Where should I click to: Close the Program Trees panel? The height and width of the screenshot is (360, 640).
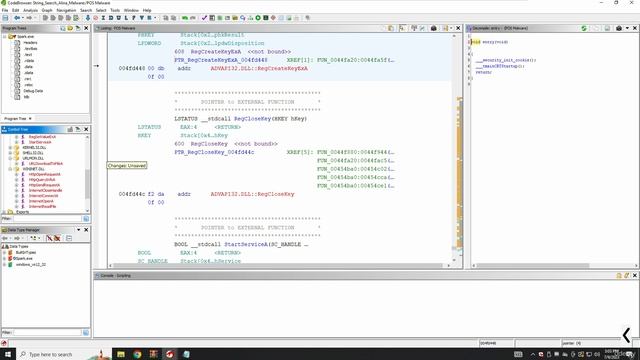[86, 28]
